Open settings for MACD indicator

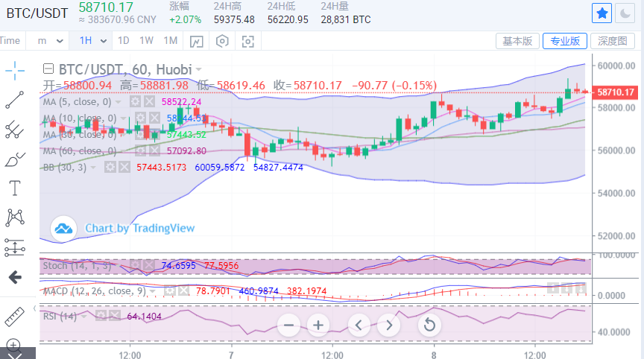170,291
